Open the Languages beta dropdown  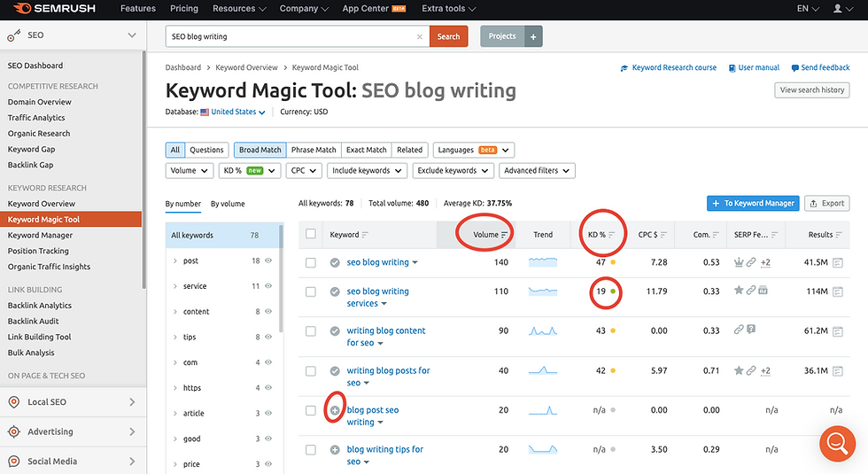point(474,150)
